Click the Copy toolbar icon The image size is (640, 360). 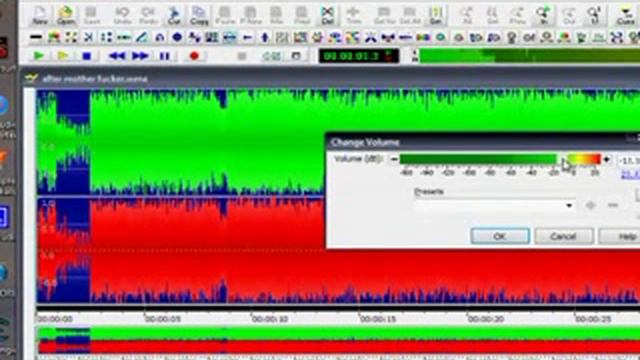(x=199, y=16)
